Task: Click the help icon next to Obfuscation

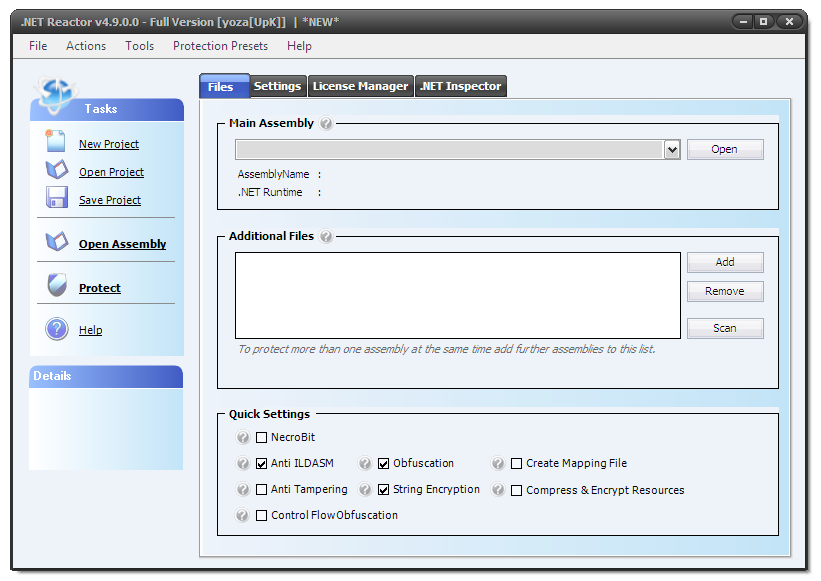Action: [365, 463]
